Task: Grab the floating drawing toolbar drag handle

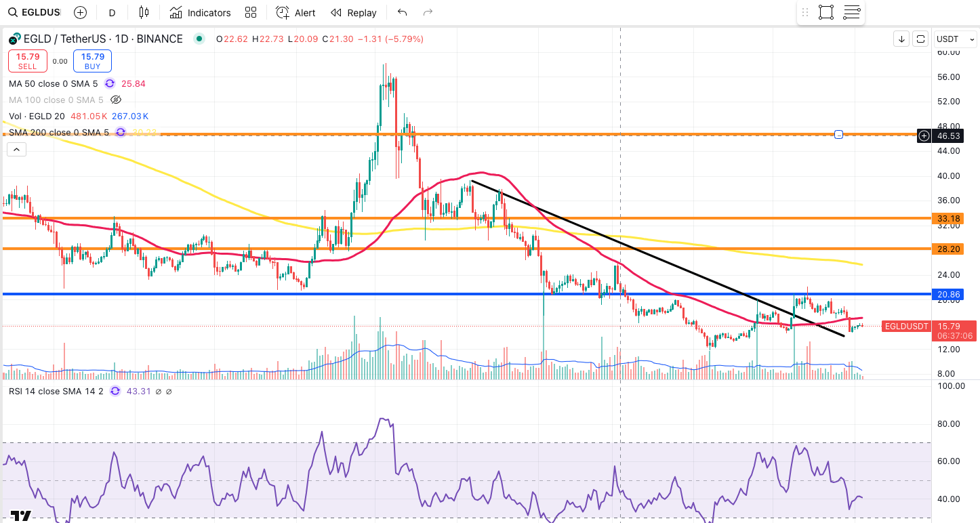Action: (805, 12)
